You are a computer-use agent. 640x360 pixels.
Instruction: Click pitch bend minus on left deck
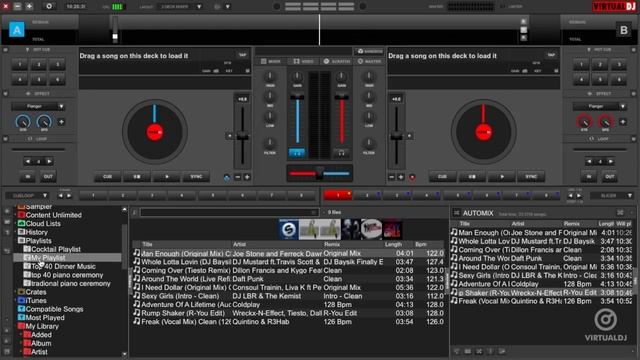click(238, 177)
